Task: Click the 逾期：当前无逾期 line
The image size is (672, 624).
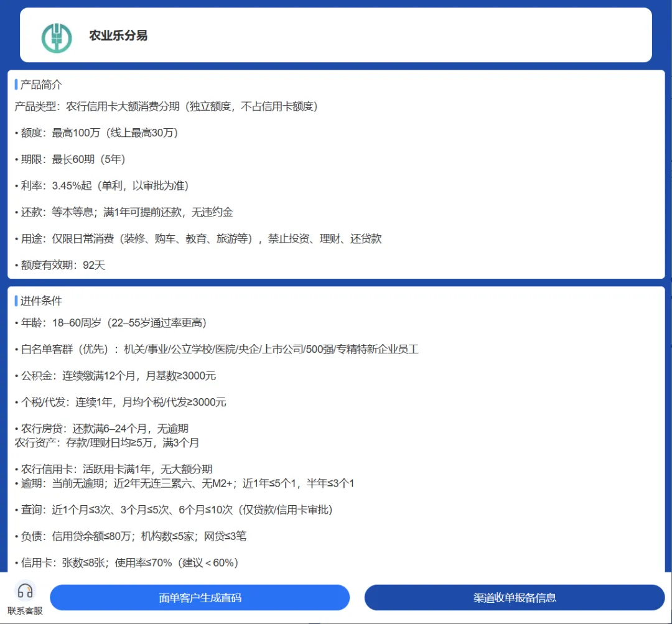Action: 185,483
